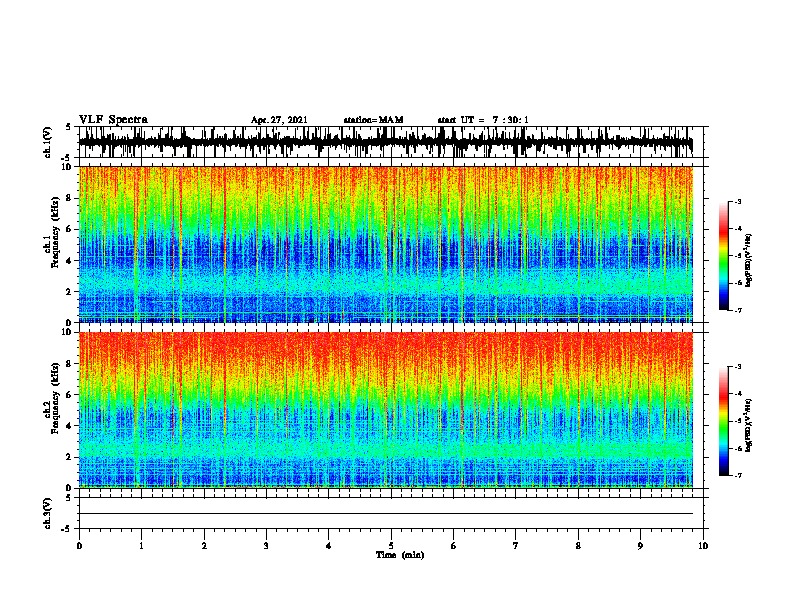This screenshot has width=792, height=612.
Task: Click the 'start UT = 7:30:1' label
Action: pos(483,120)
